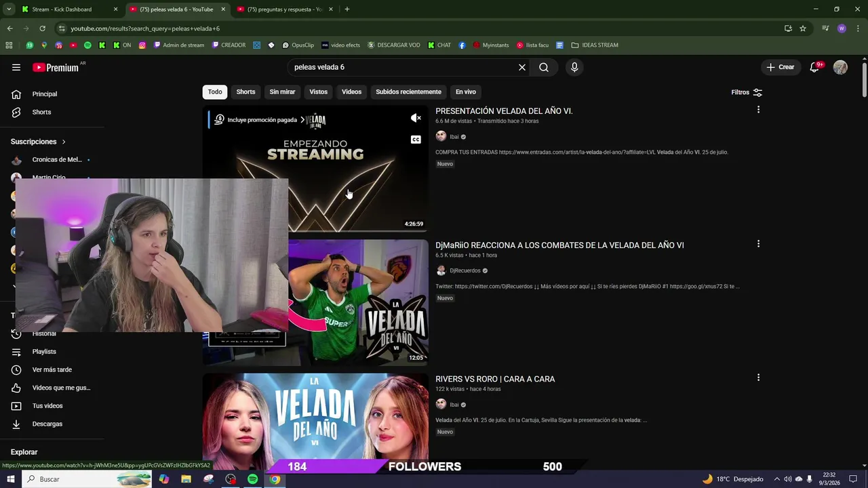Open Spotify from the taskbar

coord(252,479)
